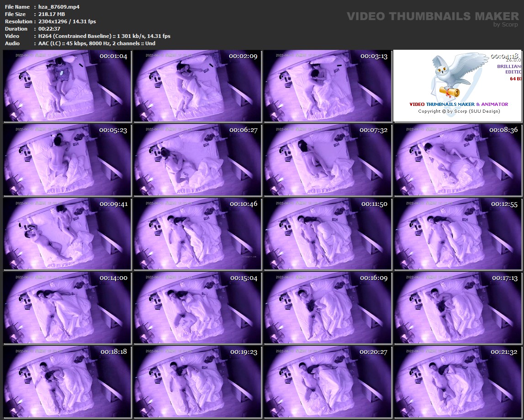Viewport: 524px width, 420px height.
Task: Click the 'Audio' label in the header
Action: click(12, 43)
